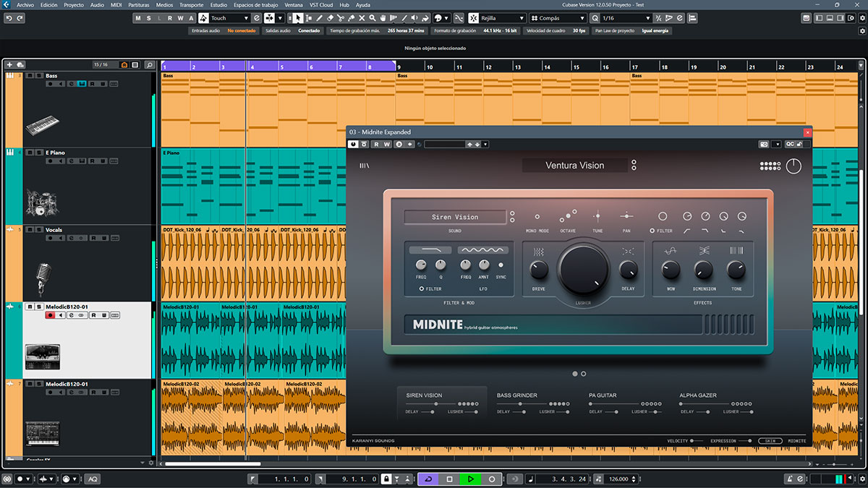Mute the Bass track
868x488 pixels.
pyautogui.click(x=29, y=75)
